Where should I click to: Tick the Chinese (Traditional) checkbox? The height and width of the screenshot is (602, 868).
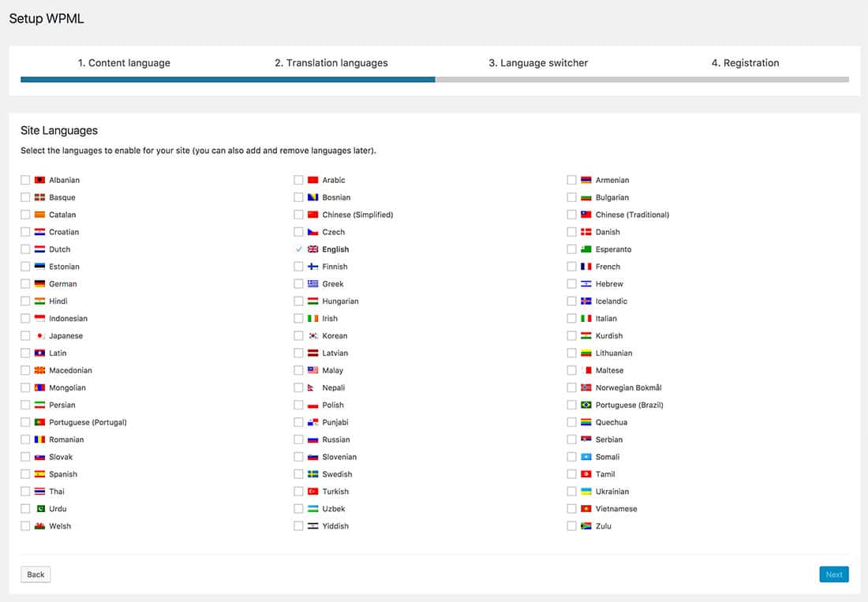[x=572, y=215]
